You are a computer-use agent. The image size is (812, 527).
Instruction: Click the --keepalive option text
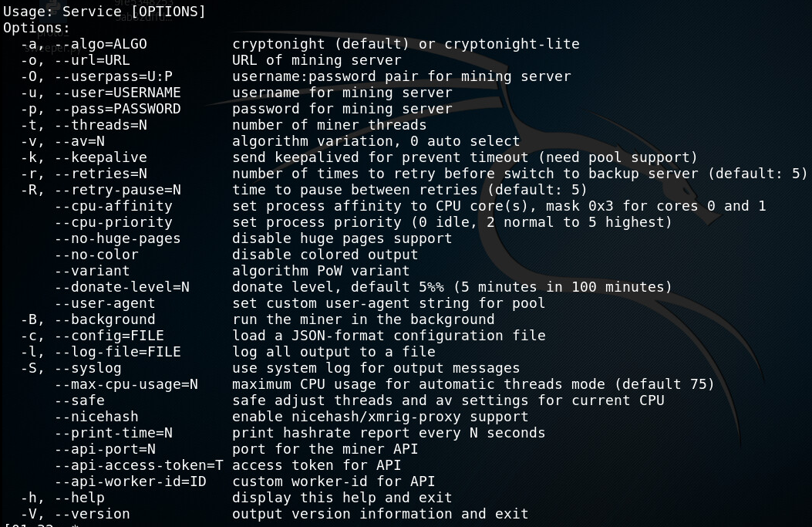[101, 157]
